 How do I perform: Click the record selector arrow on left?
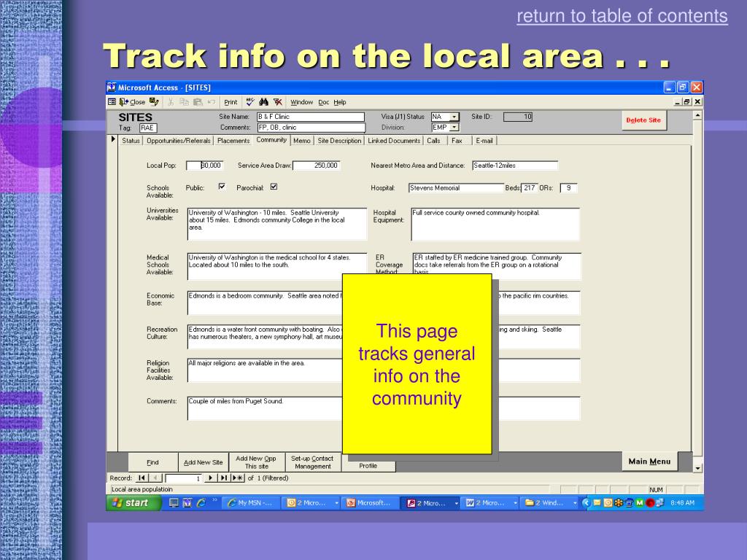(x=113, y=139)
